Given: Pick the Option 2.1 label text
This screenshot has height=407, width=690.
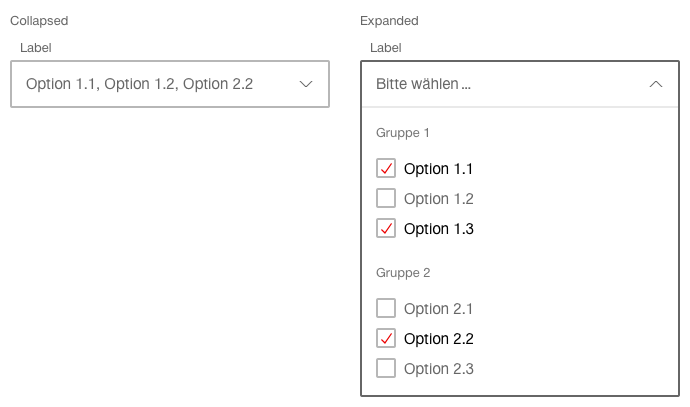Looking at the screenshot, I should tap(438, 309).
